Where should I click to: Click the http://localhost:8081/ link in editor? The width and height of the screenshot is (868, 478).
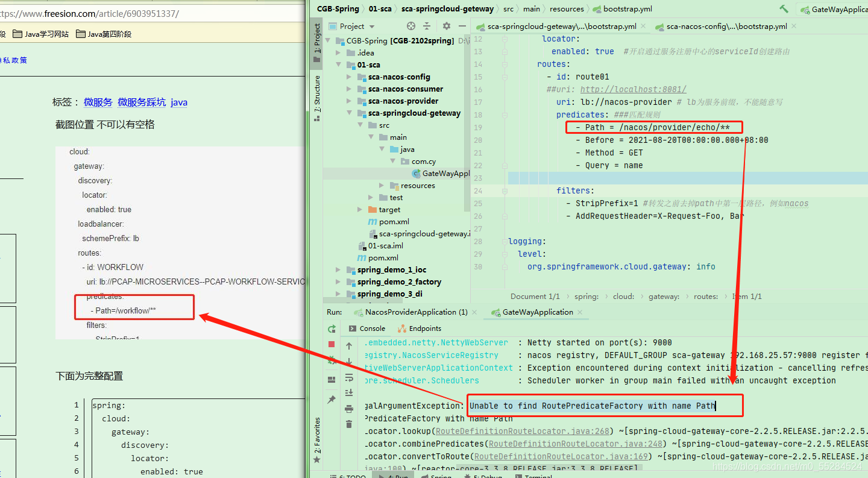pos(633,89)
